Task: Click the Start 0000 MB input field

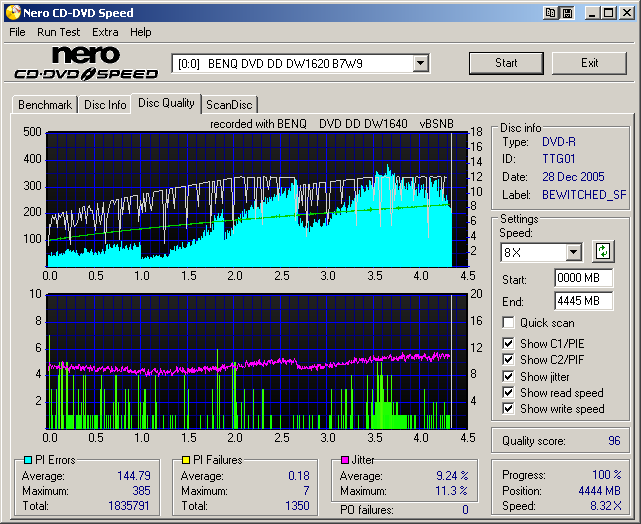Action: tap(583, 278)
